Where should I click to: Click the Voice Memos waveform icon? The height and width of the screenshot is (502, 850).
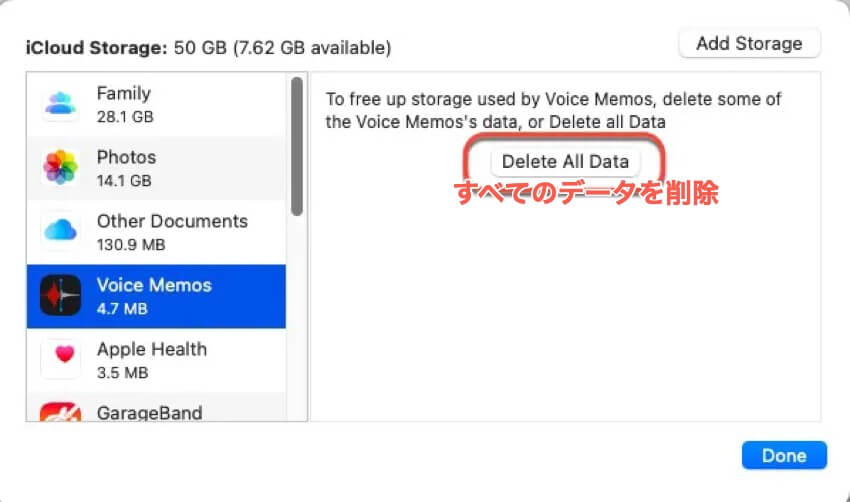pyautogui.click(x=60, y=295)
